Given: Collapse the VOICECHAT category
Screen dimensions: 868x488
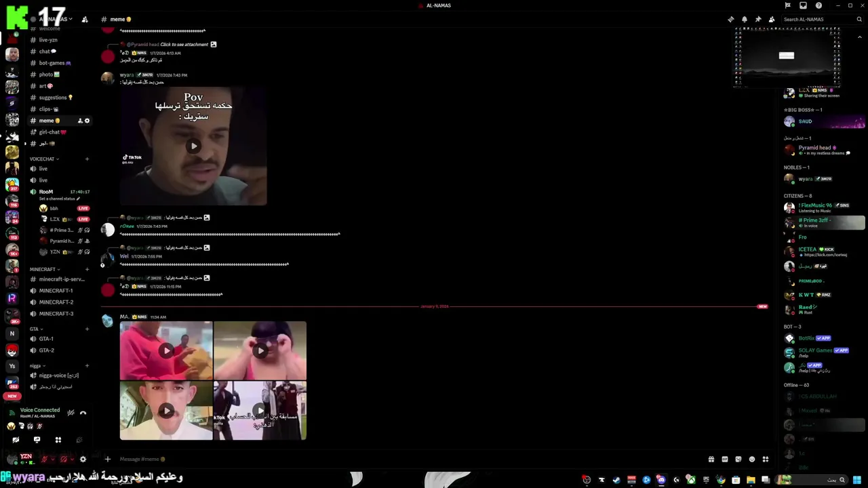Looking at the screenshot, I should point(44,159).
